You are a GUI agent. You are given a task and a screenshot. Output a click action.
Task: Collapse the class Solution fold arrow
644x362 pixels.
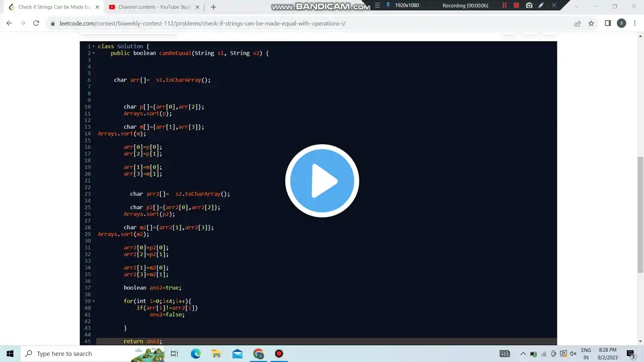point(94,46)
